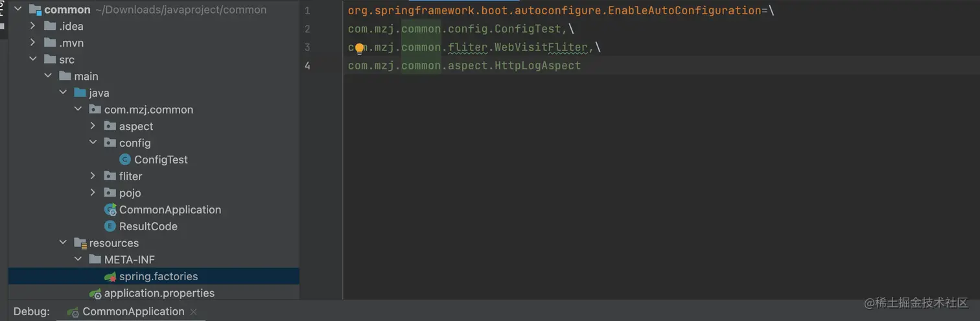
Task: Click HttpLogAspect text on line 4
Action: point(538,65)
